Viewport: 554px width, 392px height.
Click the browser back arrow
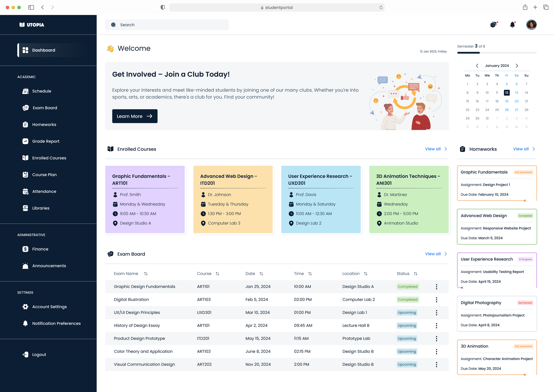tap(42, 7)
